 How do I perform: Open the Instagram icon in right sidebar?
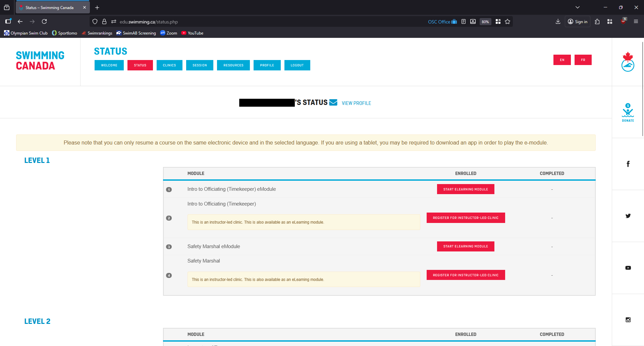[x=628, y=320]
